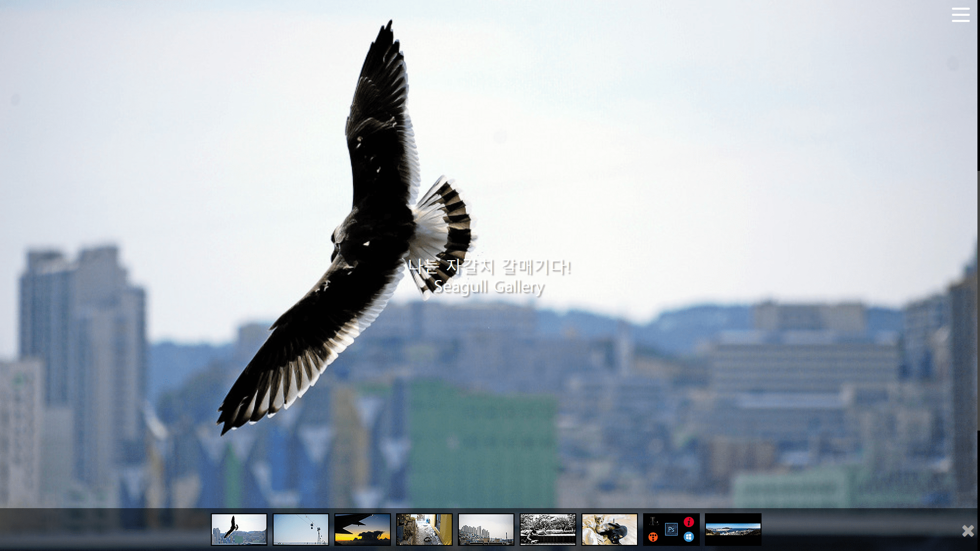Show the alley photo thumbnail
980x551 pixels.
[424, 530]
